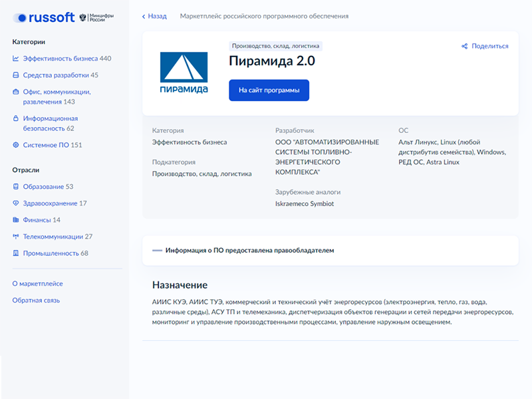Click the Категория field label
This screenshot has height=399, width=532.
pyautogui.click(x=168, y=130)
